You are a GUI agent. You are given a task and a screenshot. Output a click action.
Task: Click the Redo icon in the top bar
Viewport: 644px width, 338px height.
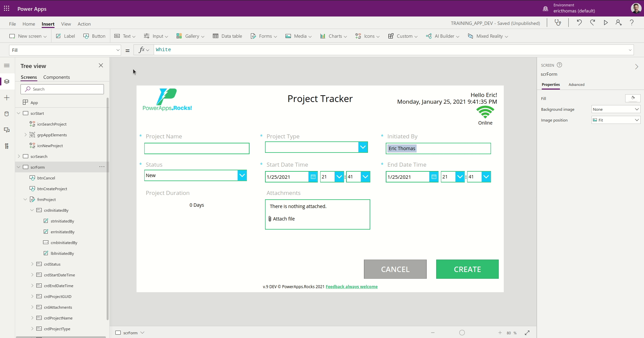593,23
